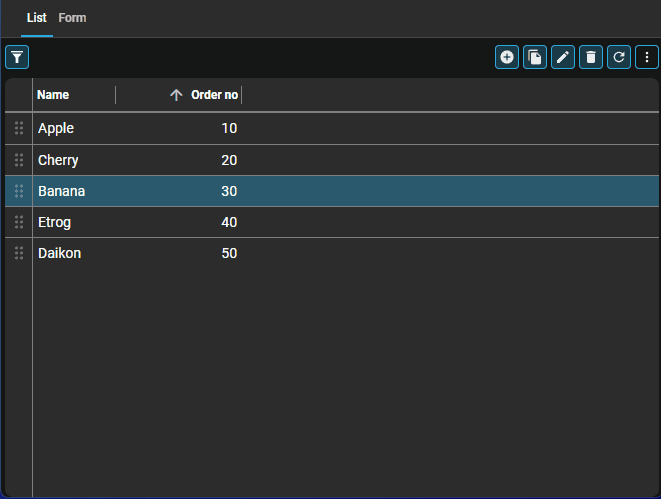Click the edit pencil icon
The image size is (661, 499).
[x=563, y=57]
